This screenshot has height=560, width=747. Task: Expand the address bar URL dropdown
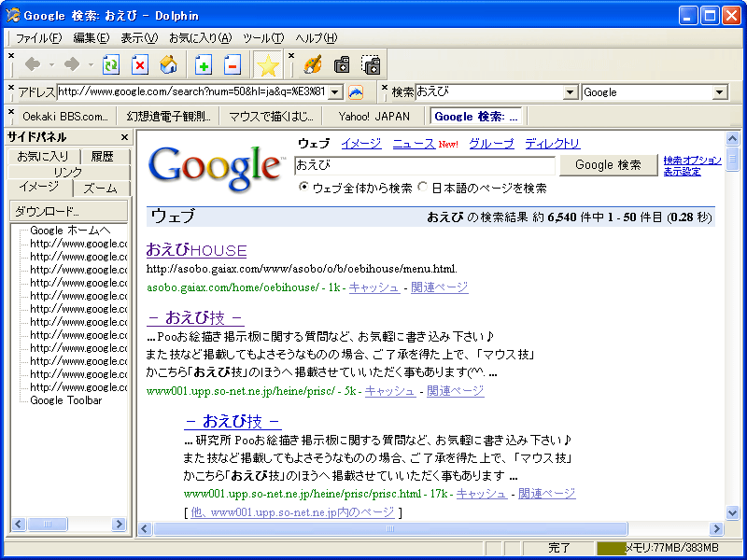click(x=335, y=91)
